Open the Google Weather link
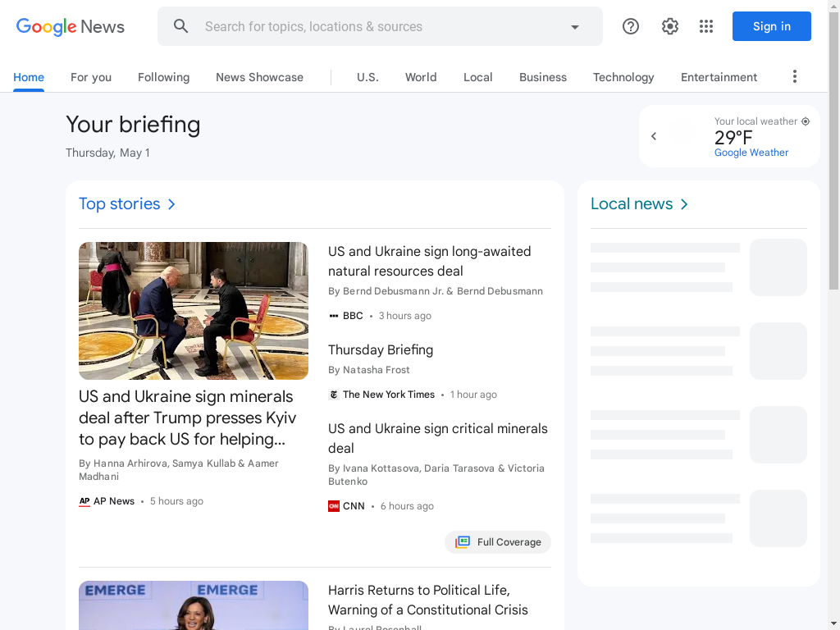 (751, 153)
